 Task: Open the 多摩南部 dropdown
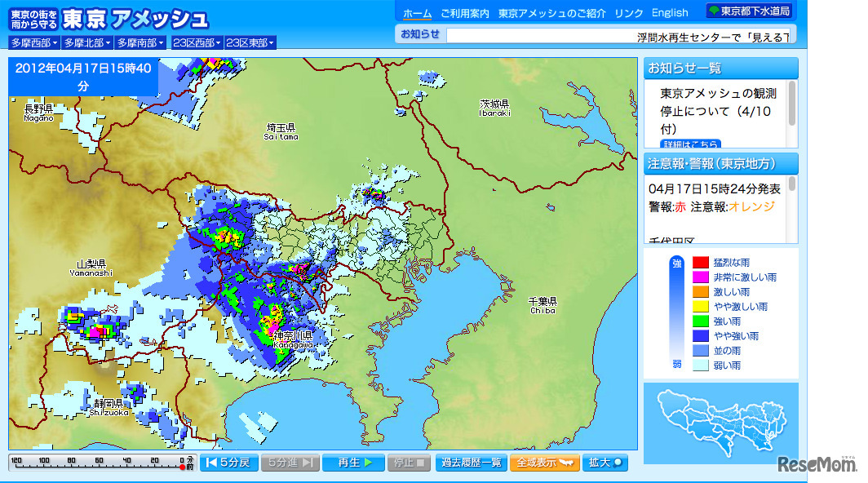tap(140, 42)
